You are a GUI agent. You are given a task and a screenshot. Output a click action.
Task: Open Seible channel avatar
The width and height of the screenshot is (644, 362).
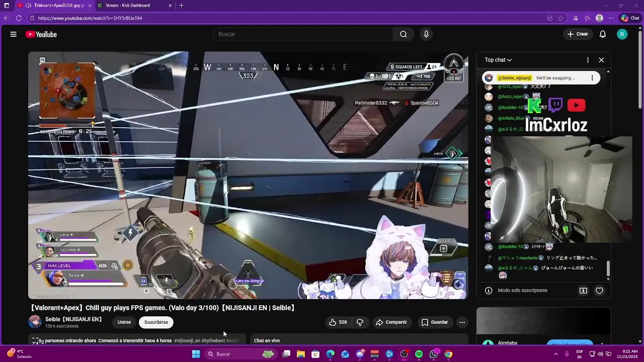(x=35, y=322)
